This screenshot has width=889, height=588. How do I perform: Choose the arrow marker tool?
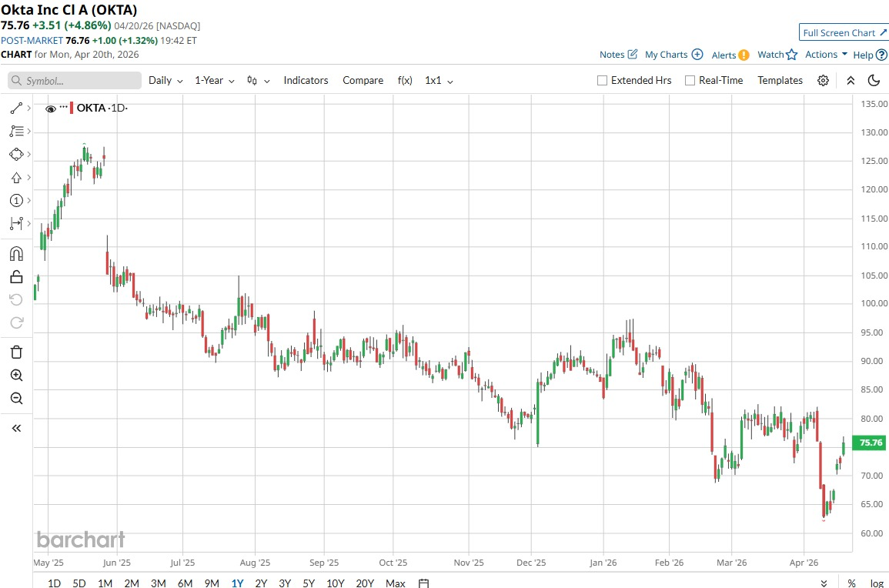tap(16, 178)
